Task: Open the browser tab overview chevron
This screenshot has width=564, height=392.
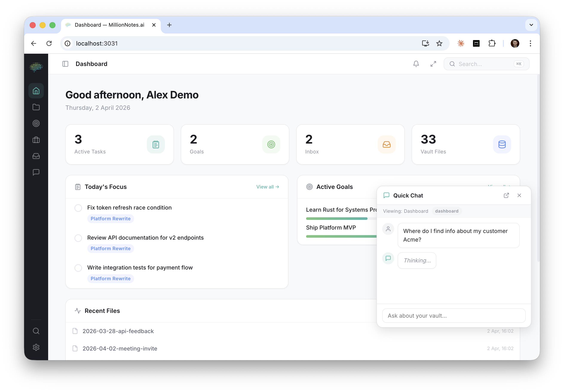Action: 531,25
